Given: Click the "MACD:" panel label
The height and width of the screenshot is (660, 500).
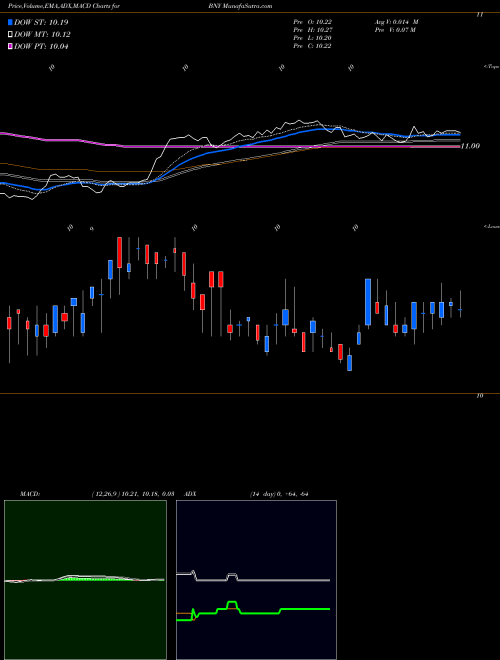Looking at the screenshot, I should [30, 494].
